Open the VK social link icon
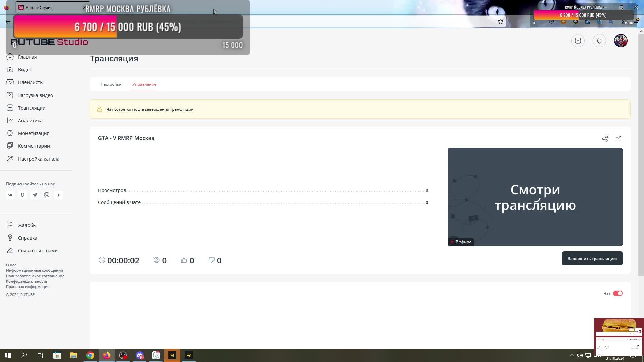644x362 pixels. tap(10, 195)
